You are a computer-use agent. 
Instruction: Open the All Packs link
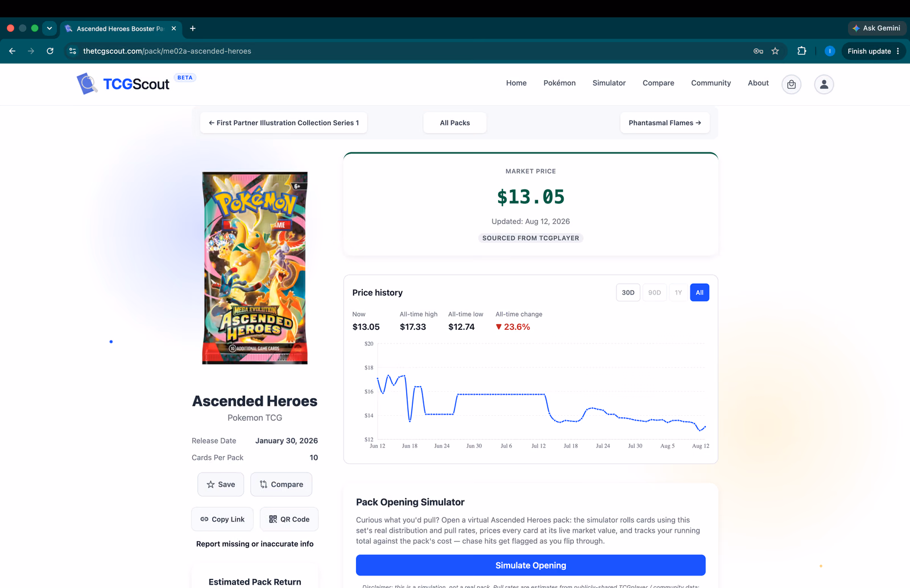click(455, 123)
